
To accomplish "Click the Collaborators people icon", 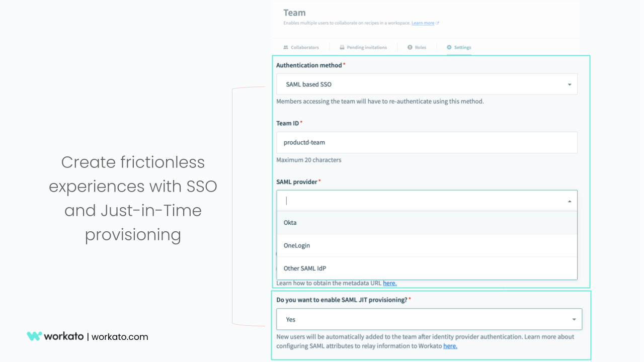I will point(286,47).
